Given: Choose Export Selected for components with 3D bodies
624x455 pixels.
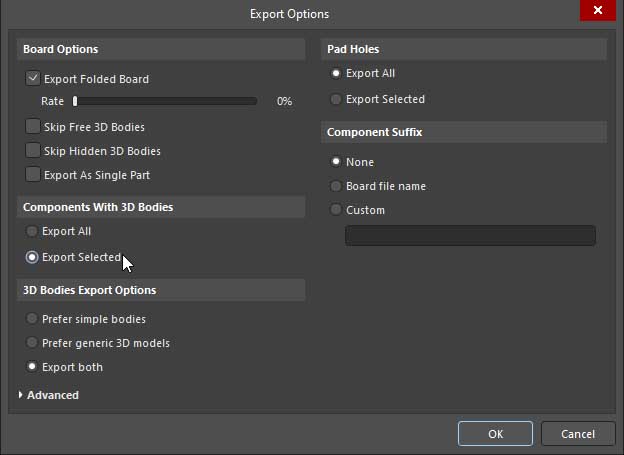Looking at the screenshot, I should coord(33,257).
